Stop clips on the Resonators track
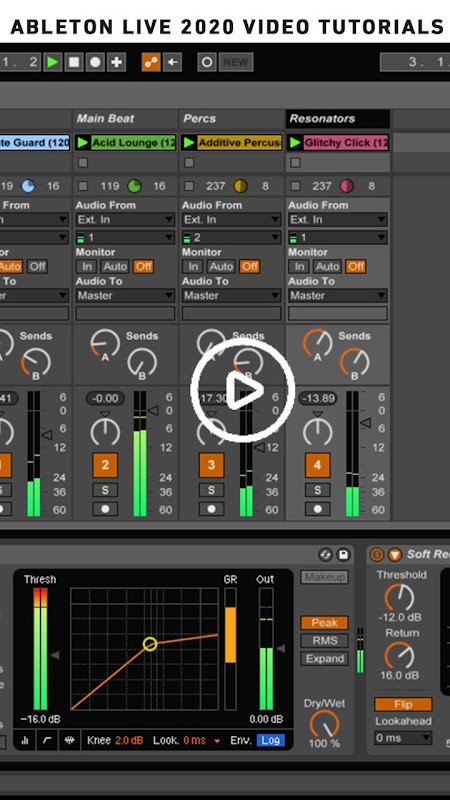 click(295, 186)
